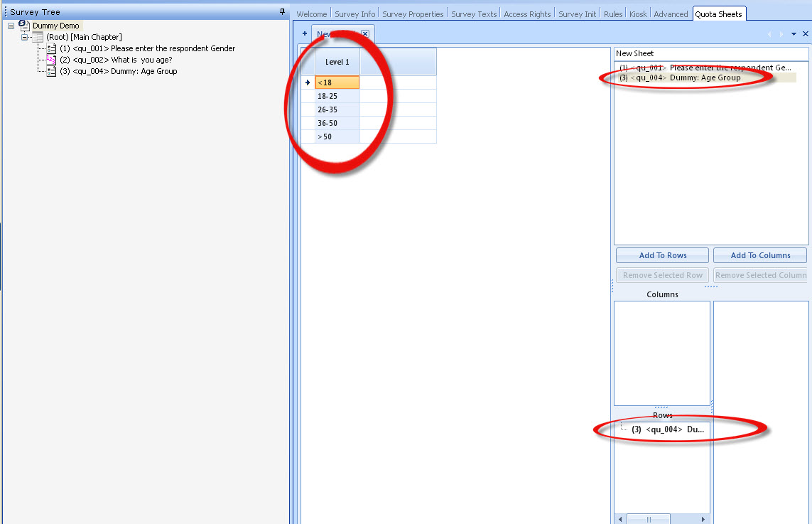Open the Survey Init tab
This screenshot has height=524, width=812.
click(x=577, y=14)
